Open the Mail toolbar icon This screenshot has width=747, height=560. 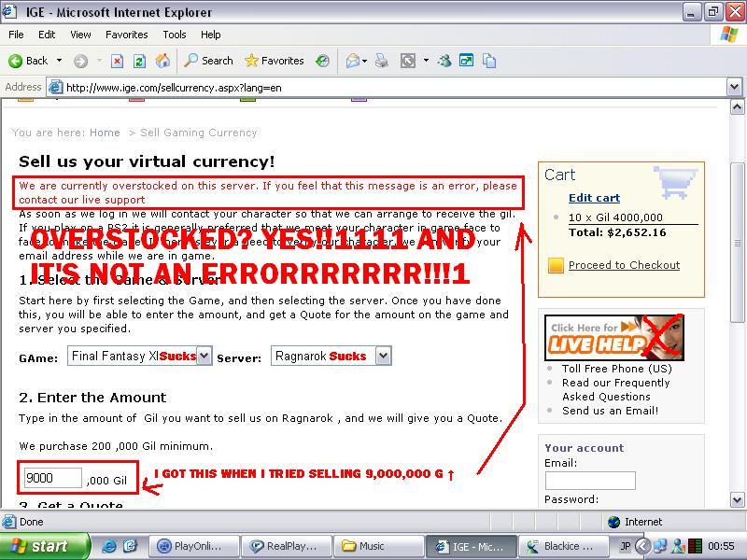click(353, 61)
